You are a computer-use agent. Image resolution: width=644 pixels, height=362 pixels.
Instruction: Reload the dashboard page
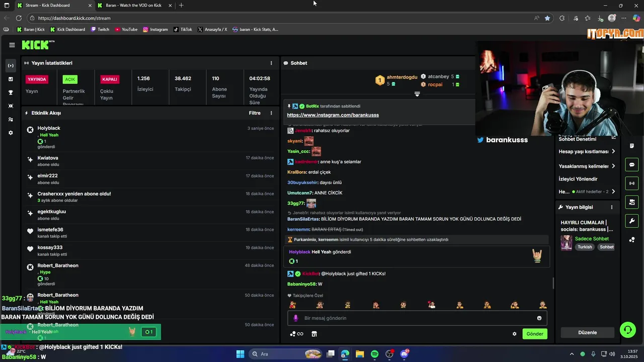pyautogui.click(x=19, y=18)
